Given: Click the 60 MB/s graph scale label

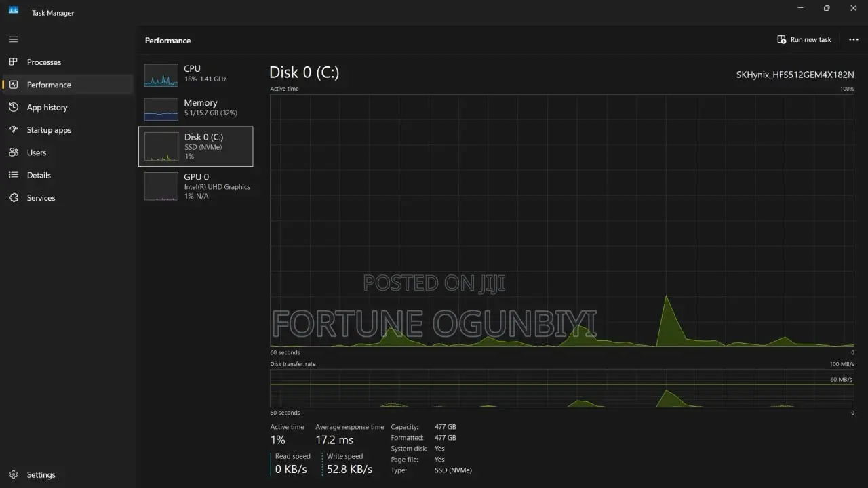Looking at the screenshot, I should (x=841, y=380).
